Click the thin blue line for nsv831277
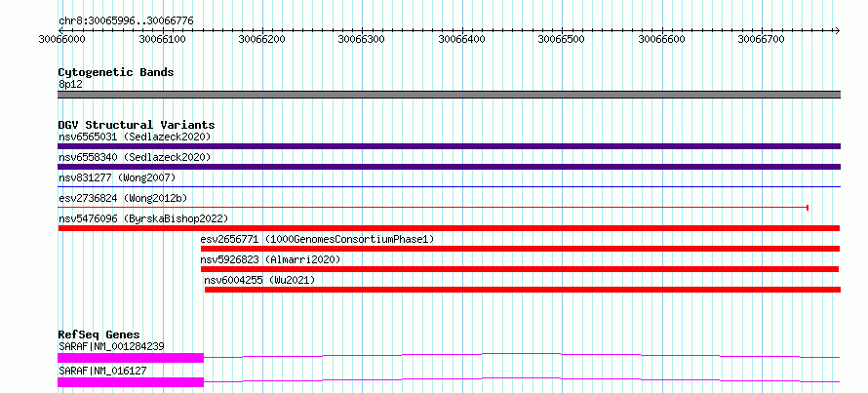This screenshot has width=868, height=393. coord(449,187)
